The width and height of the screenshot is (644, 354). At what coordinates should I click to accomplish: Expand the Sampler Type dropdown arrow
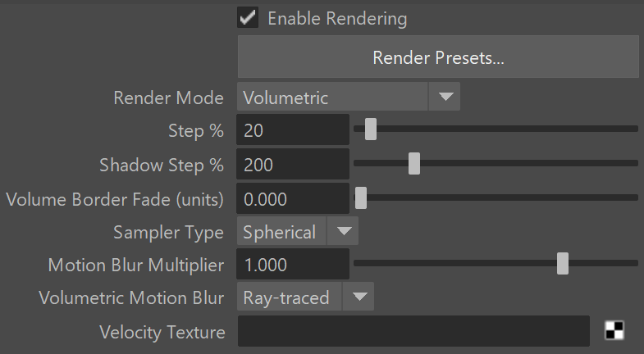pyautogui.click(x=344, y=231)
